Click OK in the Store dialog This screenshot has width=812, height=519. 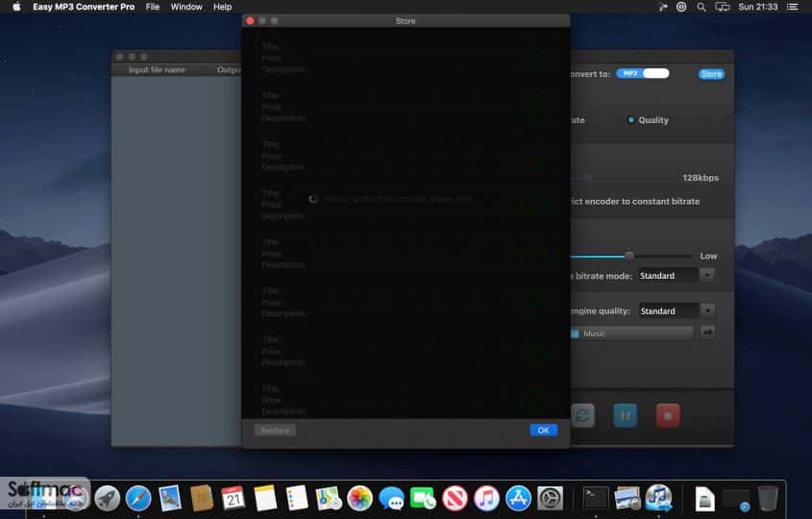pyautogui.click(x=543, y=430)
